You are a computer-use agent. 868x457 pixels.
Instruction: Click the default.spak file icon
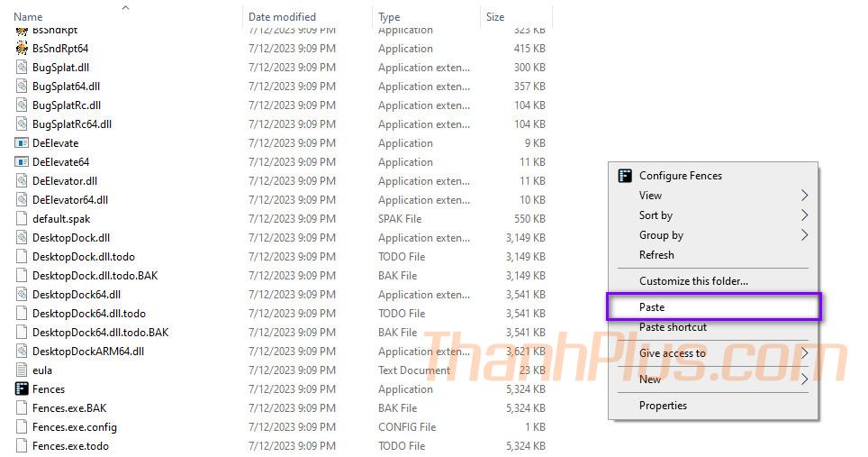click(22, 219)
